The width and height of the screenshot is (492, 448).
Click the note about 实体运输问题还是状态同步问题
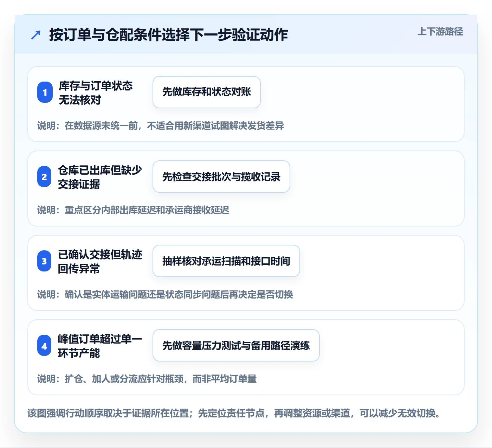pyautogui.click(x=165, y=294)
